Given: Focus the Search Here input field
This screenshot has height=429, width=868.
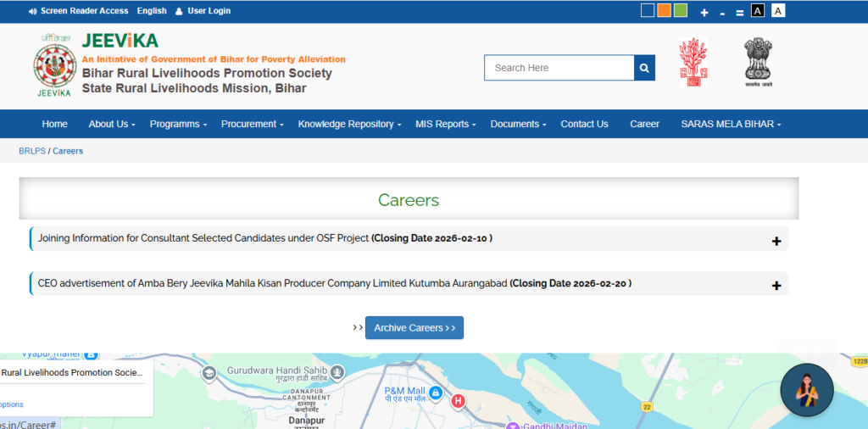Looking at the screenshot, I should 559,68.
